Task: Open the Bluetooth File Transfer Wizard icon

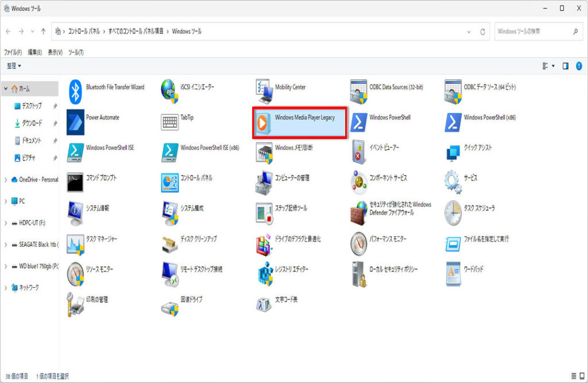Action: pos(76,91)
